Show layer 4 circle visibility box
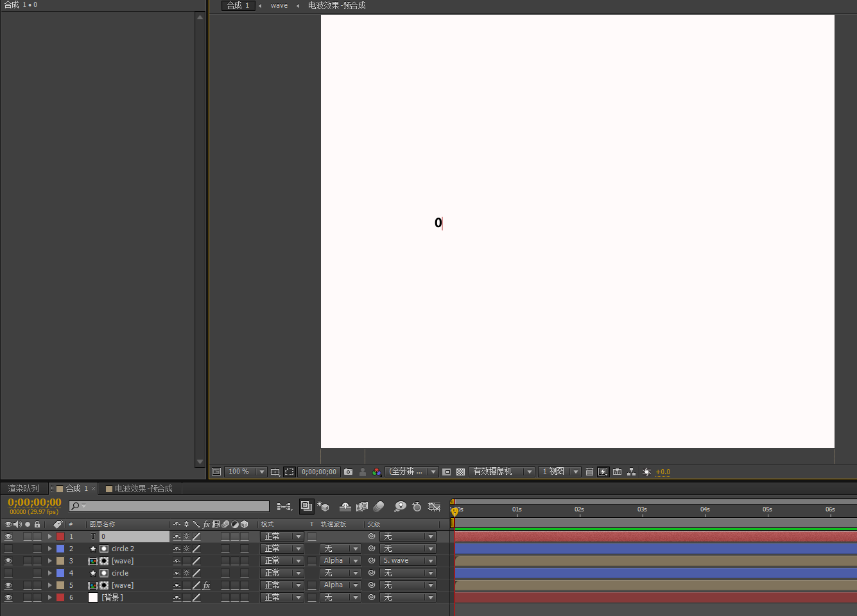Screen dimensions: 857x616 [8, 573]
